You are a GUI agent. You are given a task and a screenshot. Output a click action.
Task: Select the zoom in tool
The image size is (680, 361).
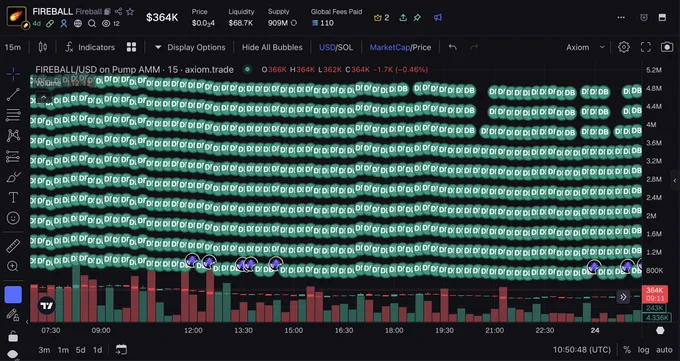tap(13, 266)
